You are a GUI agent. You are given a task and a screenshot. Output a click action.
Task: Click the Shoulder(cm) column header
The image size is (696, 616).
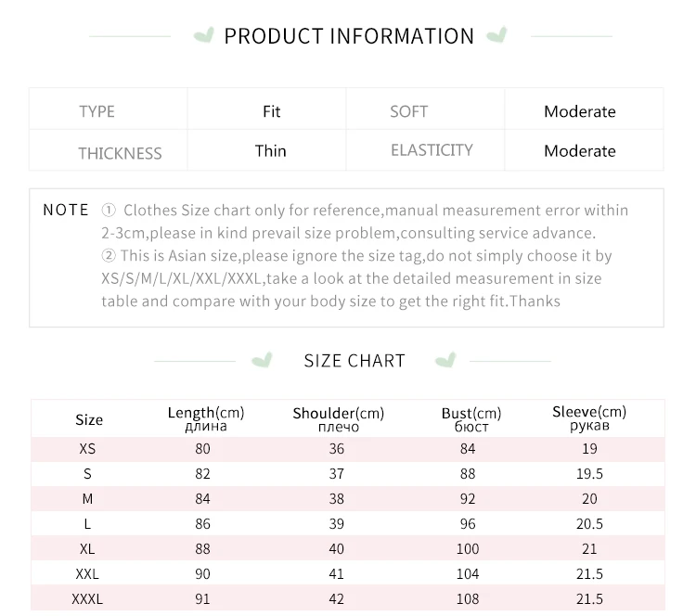click(338, 419)
